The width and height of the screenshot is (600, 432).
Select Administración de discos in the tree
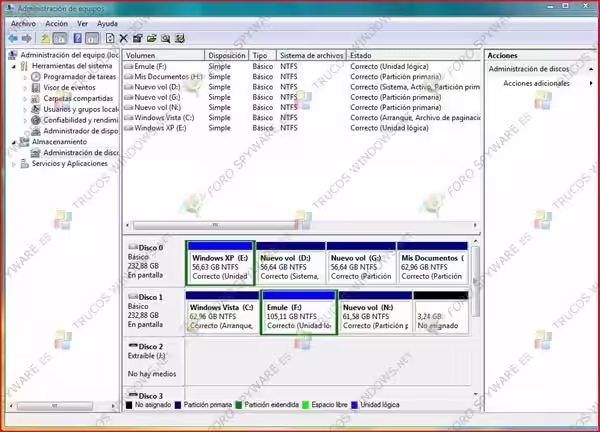pos(81,153)
